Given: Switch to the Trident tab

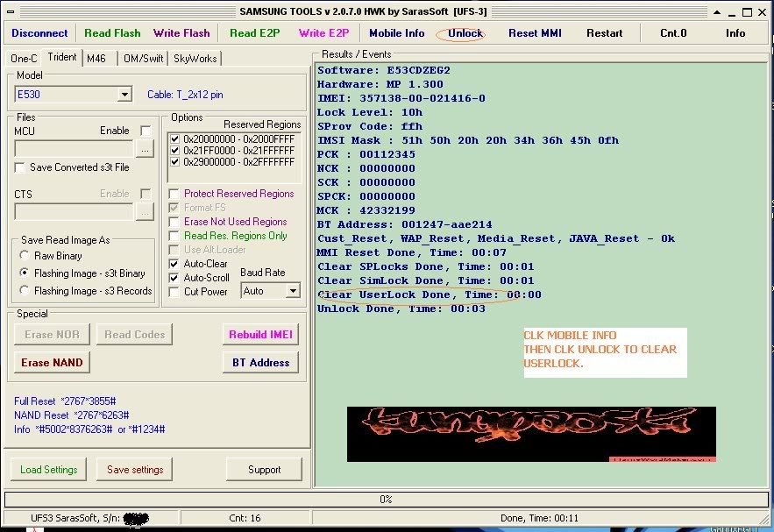Looking at the screenshot, I should [x=61, y=57].
